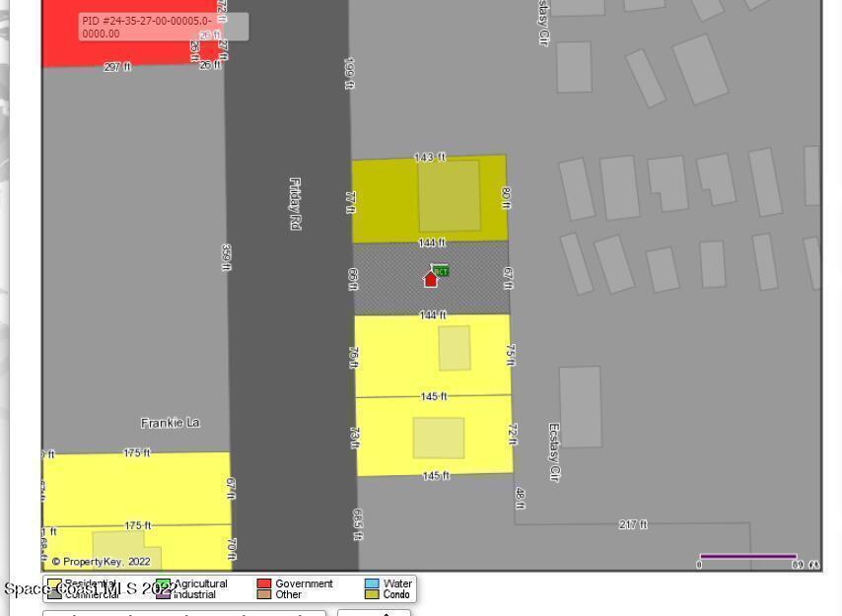
Task: Click the Friday Rd street label
Action: pos(294,204)
